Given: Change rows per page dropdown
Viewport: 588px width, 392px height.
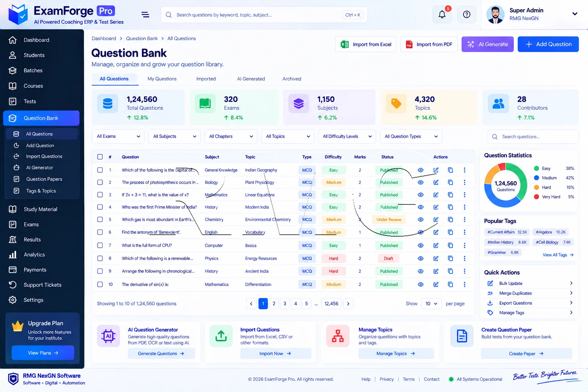Looking at the screenshot, I should [431, 304].
